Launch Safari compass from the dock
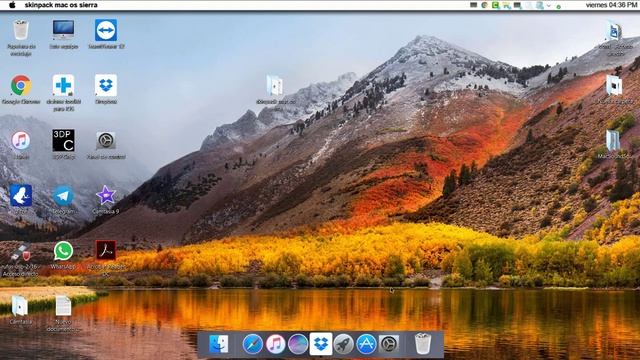Screen dimensions: 640x360 [x=253, y=344]
